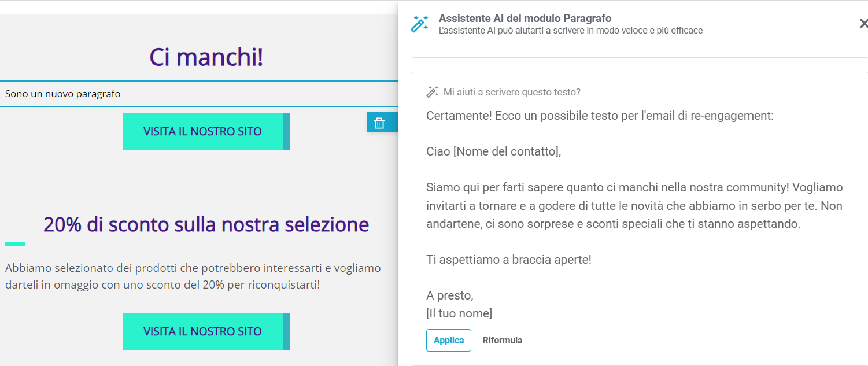The image size is (868, 366).
Task: Rephrase the suggestion using 'Riformula'
Action: click(502, 340)
